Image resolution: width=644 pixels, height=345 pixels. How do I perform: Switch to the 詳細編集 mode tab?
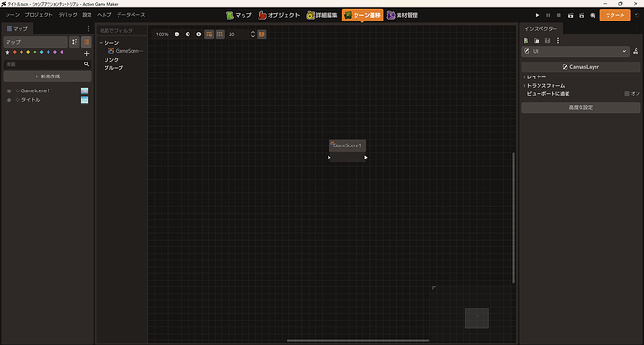322,15
